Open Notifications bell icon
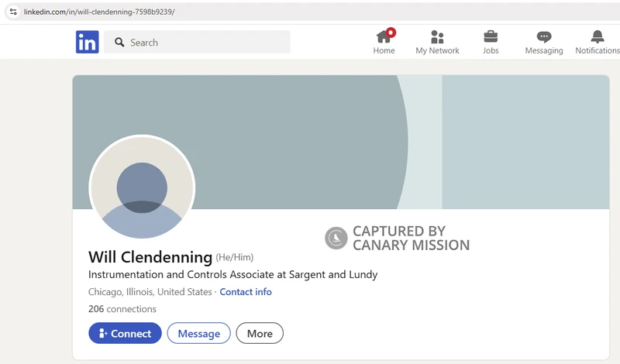Viewport: 620px width, 364px height. (x=598, y=36)
